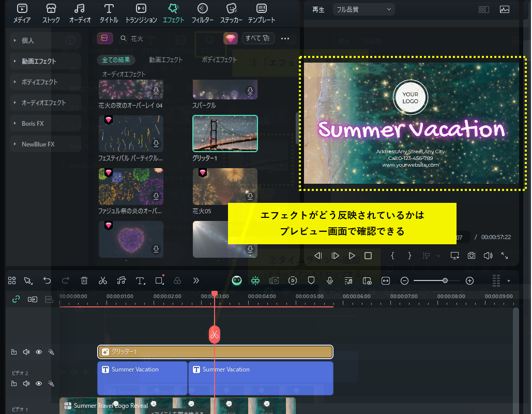This screenshot has height=414, width=532.
Task: Open the トランジション tab
Action: 141,13
